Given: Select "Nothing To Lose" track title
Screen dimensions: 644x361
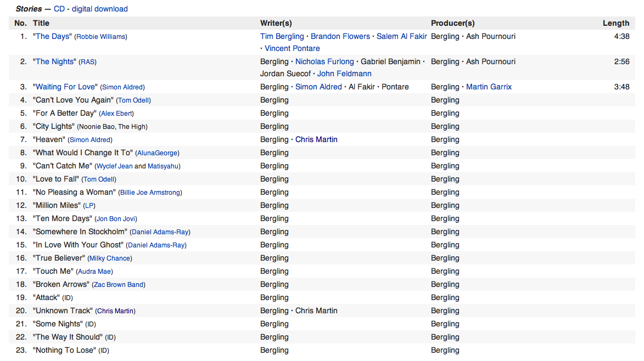Looking at the screenshot, I should point(64,350).
